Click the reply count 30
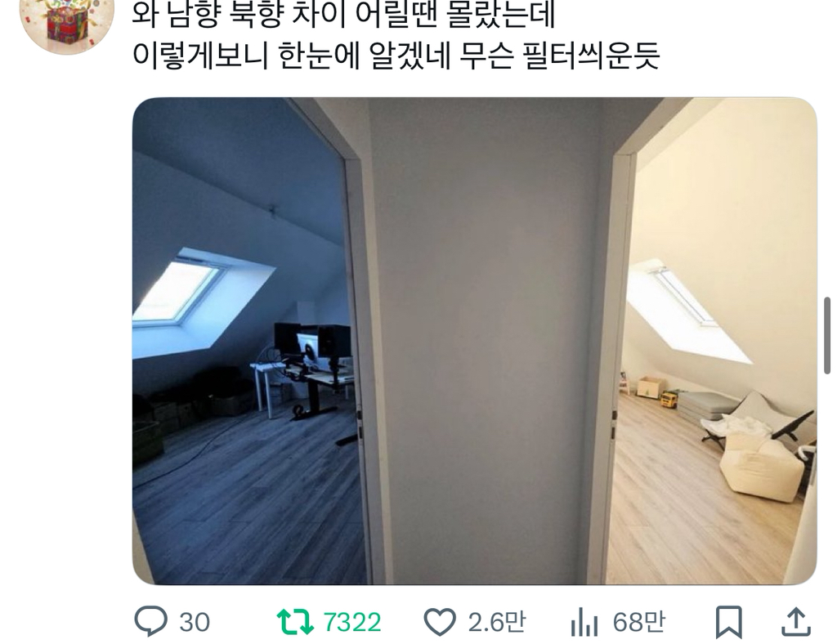Viewport: 837px width, 644px height. (195, 623)
